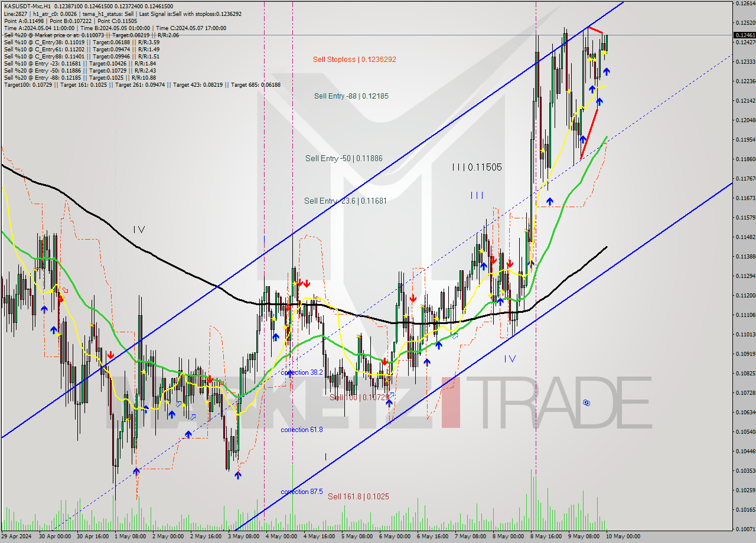Select the 'correction 61.8' label
Viewport: 756px width, 543px height.
pyautogui.click(x=302, y=430)
